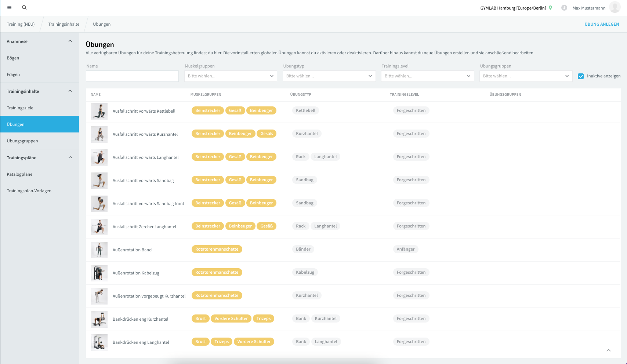Image resolution: width=627 pixels, height=364 pixels.
Task: Open thumbnail of Bankdrücken eng Langhantel
Action: pos(99,342)
